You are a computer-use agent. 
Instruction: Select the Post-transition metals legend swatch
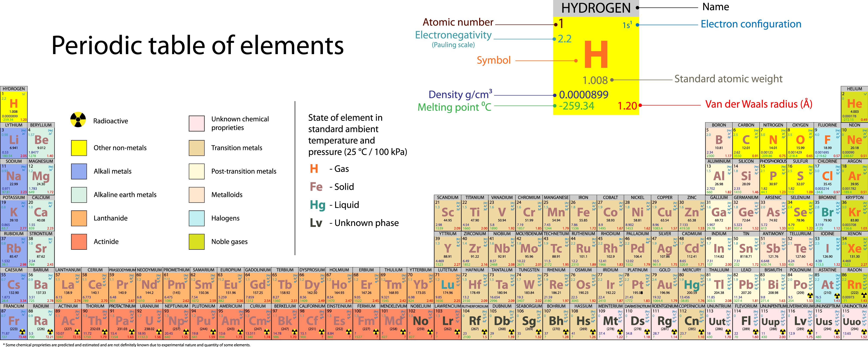(197, 171)
